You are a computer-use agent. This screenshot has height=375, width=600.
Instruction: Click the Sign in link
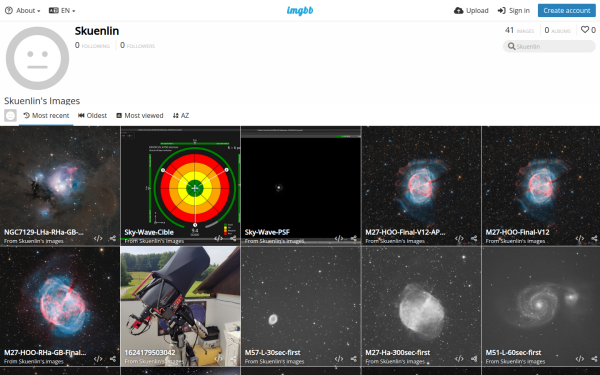[x=514, y=11]
